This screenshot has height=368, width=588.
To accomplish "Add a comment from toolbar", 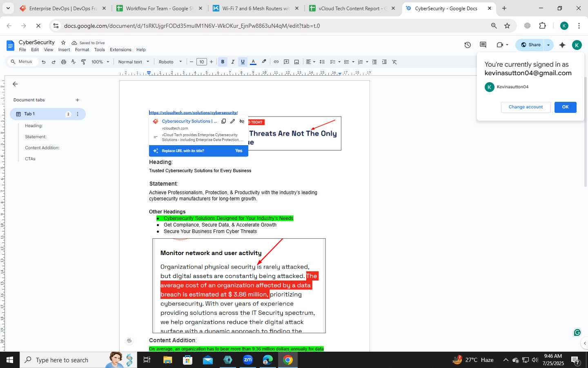I will [286, 62].
